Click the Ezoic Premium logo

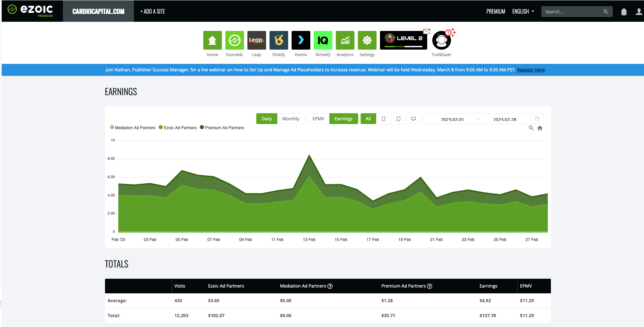click(x=31, y=11)
